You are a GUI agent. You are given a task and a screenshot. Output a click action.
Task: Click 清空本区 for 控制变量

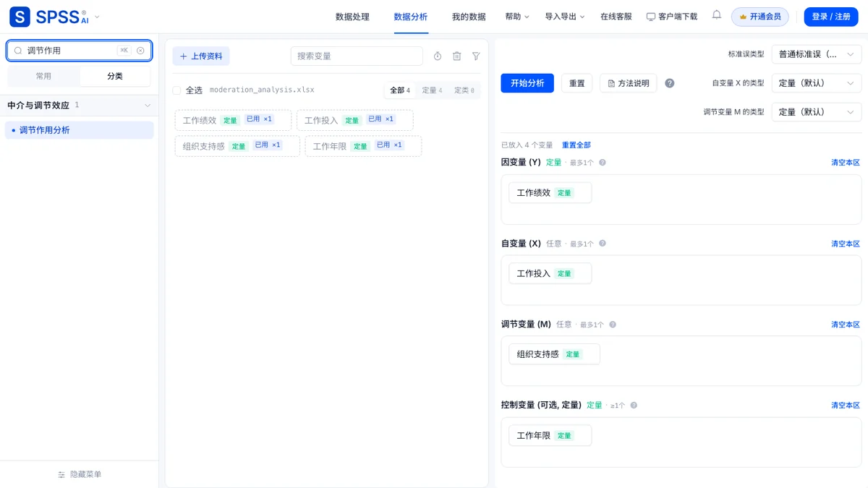click(846, 406)
